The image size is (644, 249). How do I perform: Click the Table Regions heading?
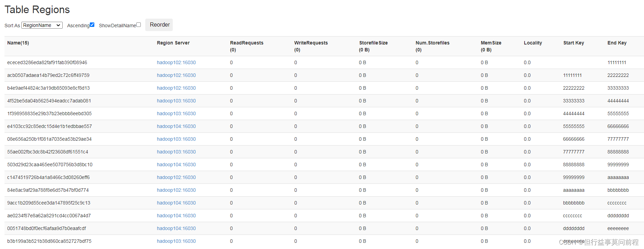[x=37, y=10]
